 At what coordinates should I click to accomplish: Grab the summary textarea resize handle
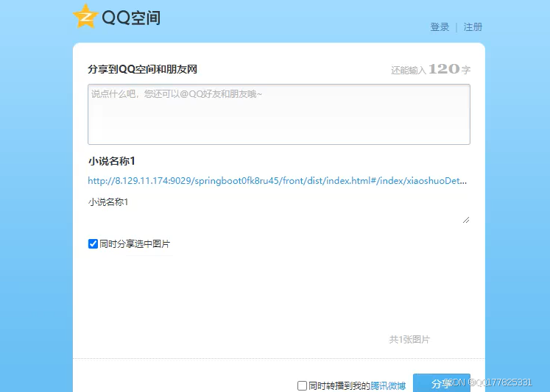466,220
